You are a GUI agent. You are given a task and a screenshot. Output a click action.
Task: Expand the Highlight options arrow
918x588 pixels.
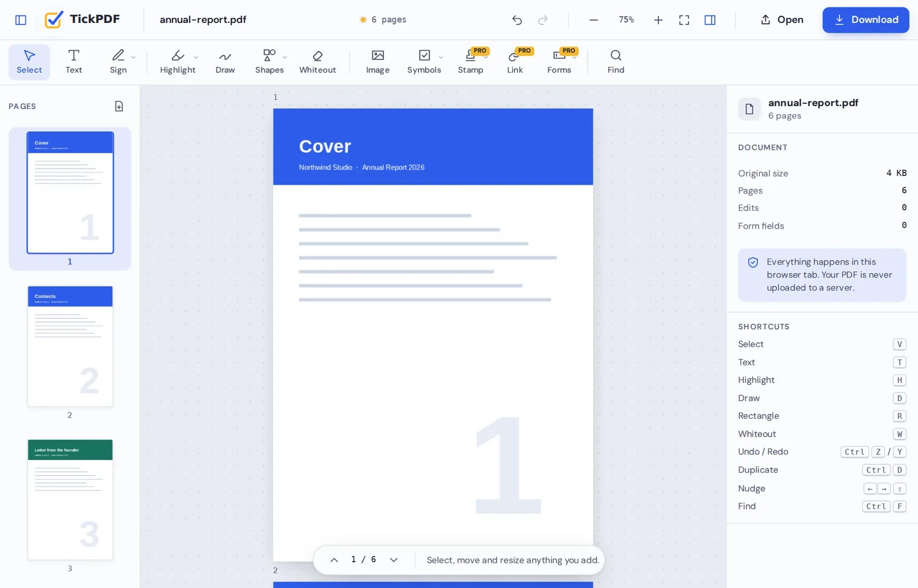click(x=196, y=57)
